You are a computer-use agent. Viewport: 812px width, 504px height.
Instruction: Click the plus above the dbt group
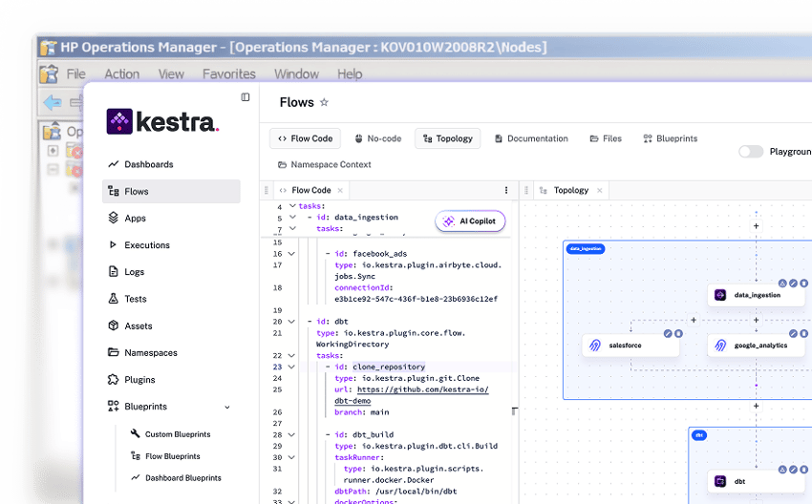(756, 406)
